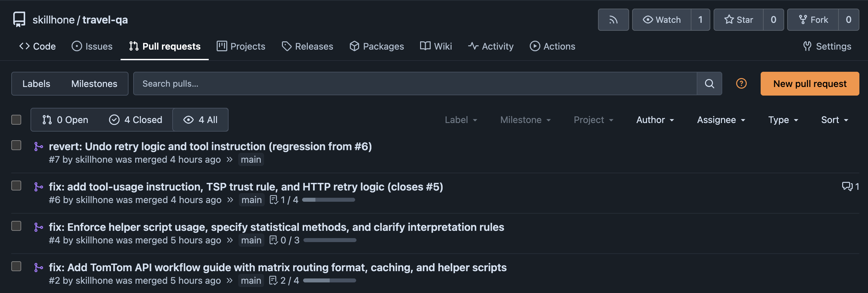Screen dimensions: 868x293
Task: Focus the Search pulls input field
Action: (x=415, y=83)
